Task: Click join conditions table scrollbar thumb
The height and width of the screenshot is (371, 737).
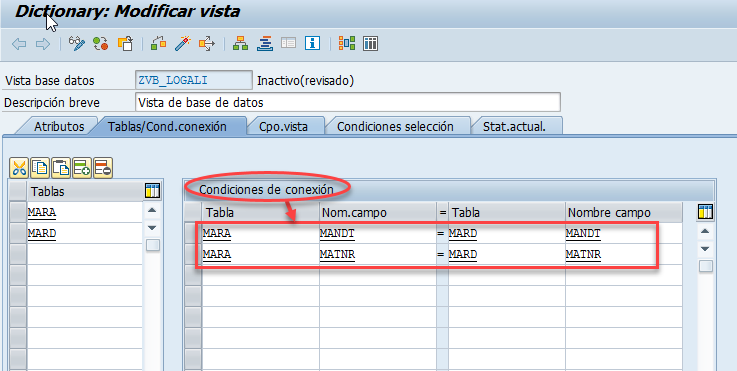Action: point(706,266)
